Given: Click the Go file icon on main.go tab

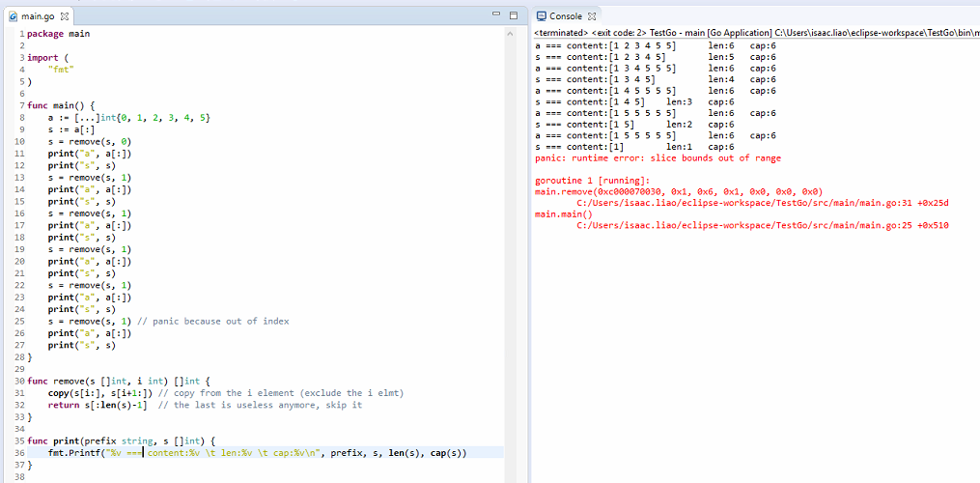Looking at the screenshot, I should [13, 16].
